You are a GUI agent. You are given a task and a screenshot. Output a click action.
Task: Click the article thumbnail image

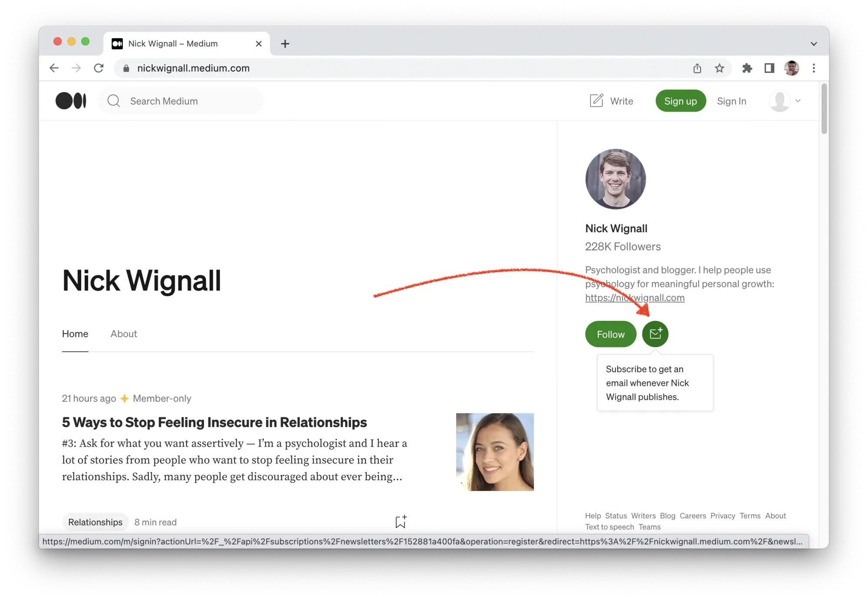[494, 452]
